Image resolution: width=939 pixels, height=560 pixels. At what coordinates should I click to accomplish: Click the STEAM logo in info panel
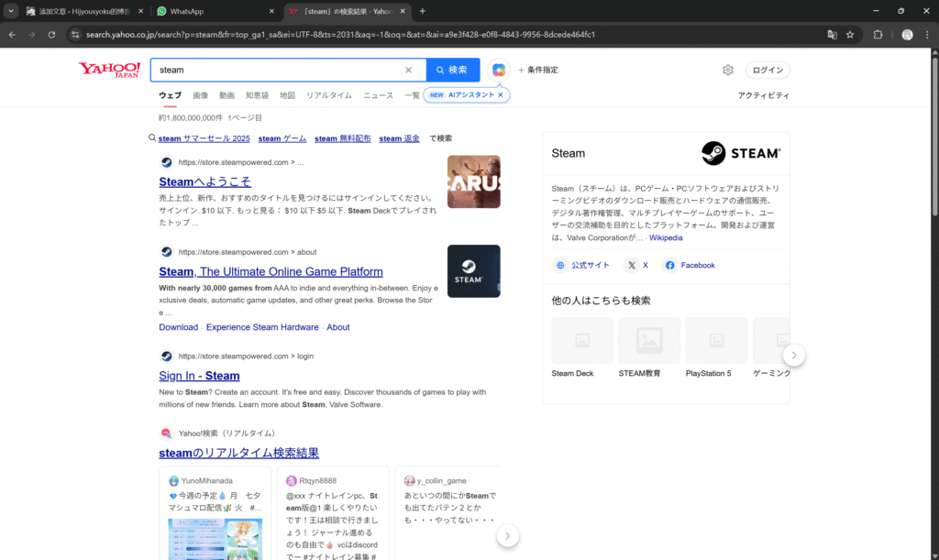click(x=741, y=153)
